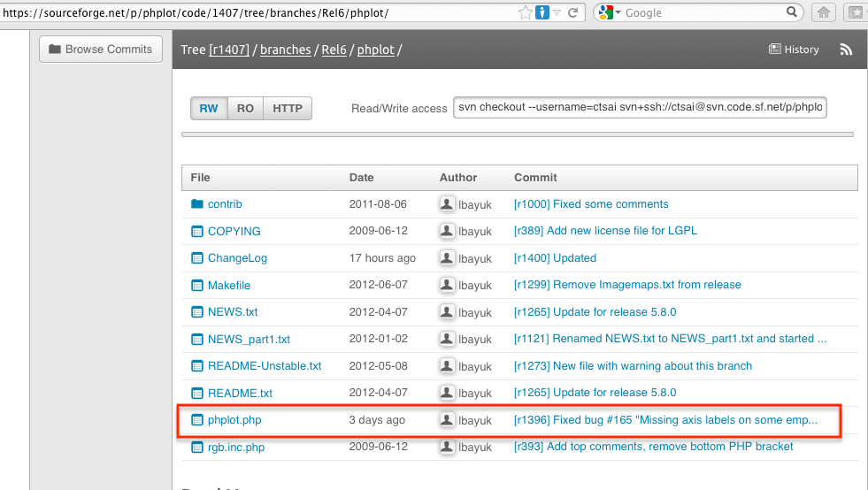Open commit r1396 Fixed bug #165

(x=665, y=420)
